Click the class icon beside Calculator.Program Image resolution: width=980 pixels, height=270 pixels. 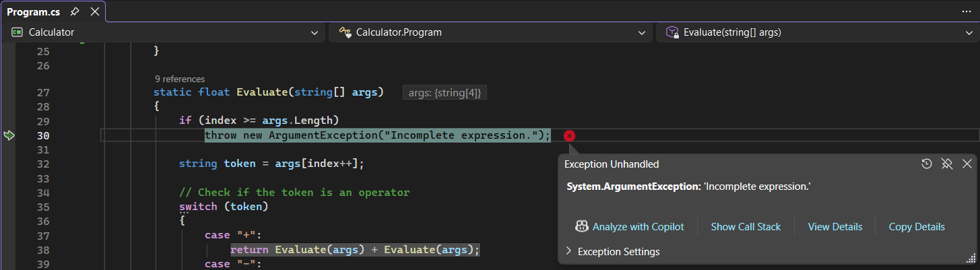pos(345,32)
